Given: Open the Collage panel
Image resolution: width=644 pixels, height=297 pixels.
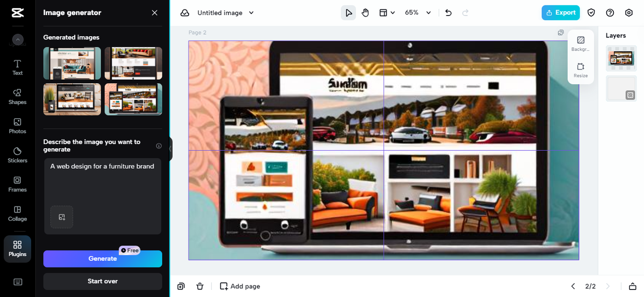Looking at the screenshot, I should [x=18, y=213].
